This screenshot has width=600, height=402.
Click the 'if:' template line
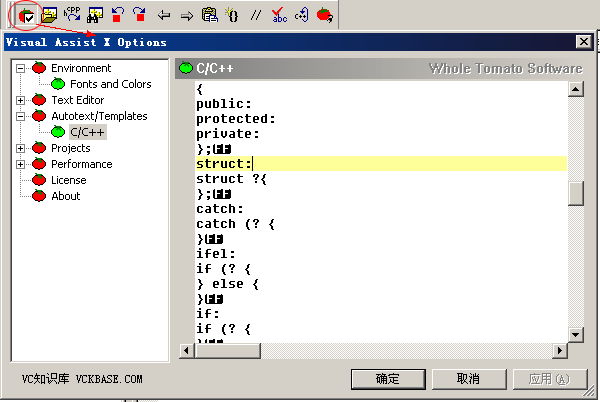[208, 314]
